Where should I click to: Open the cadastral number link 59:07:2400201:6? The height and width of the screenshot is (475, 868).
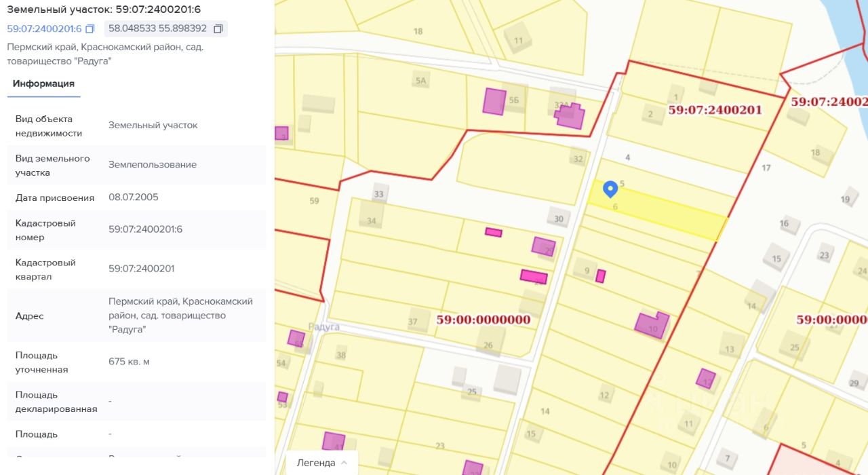(x=44, y=29)
